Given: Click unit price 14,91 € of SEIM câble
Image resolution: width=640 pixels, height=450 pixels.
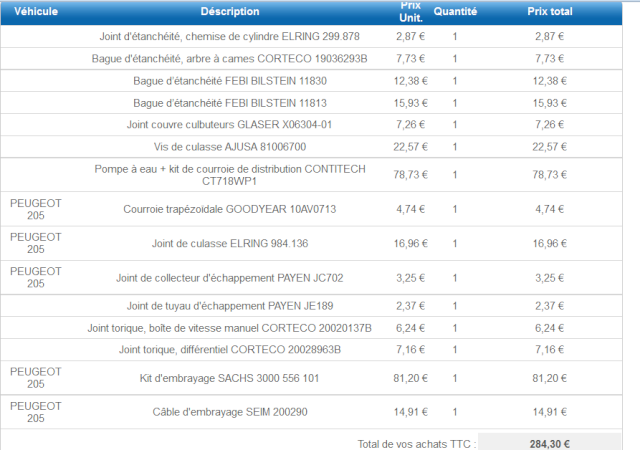Looking at the screenshot, I should point(411,412).
